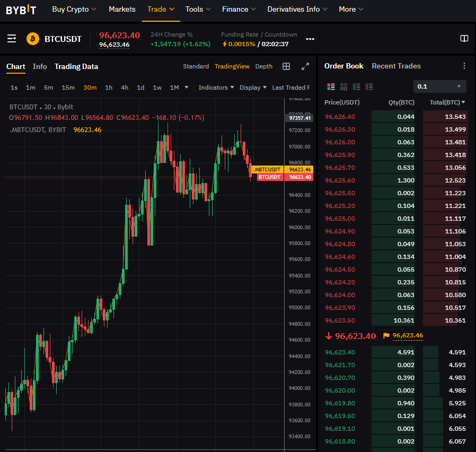
Task: Click the mark price flag icon
Action: point(386,336)
